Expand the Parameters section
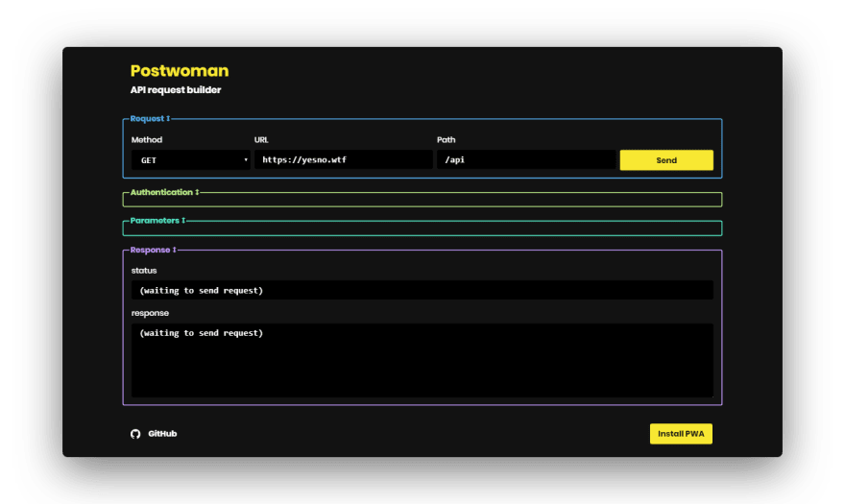The image size is (845, 504). pos(157,221)
